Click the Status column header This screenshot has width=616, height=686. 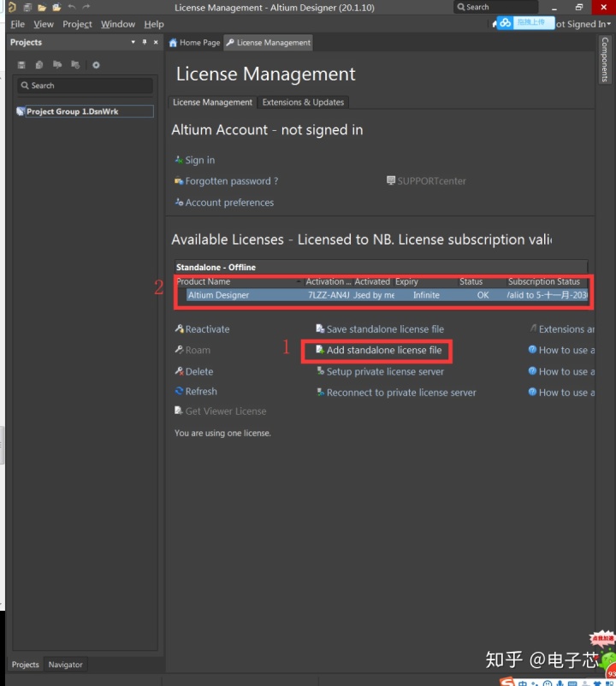(482, 281)
